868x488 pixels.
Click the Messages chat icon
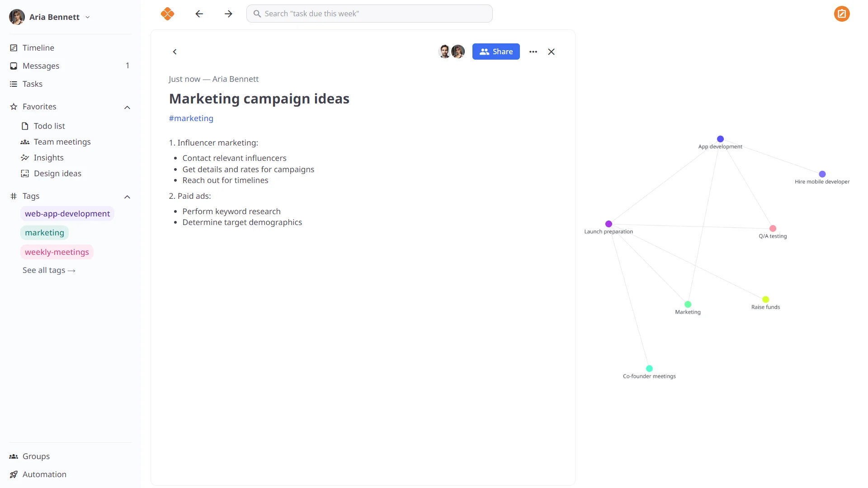point(14,66)
